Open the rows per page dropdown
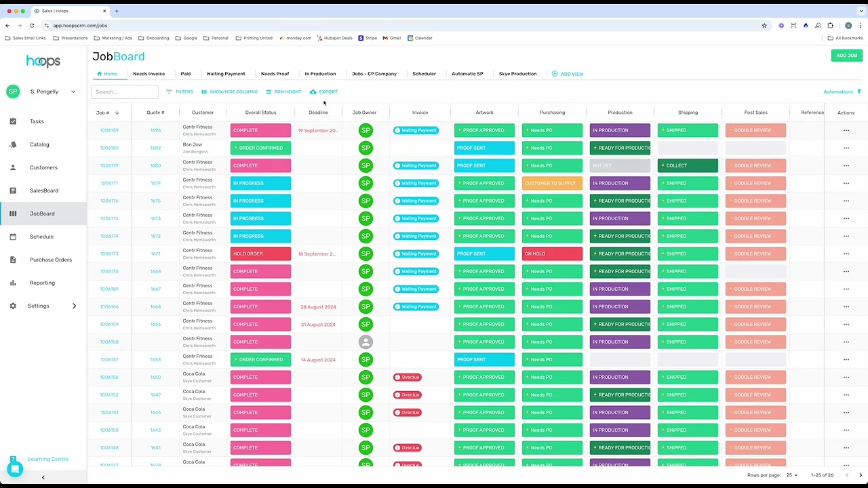This screenshot has height=488, width=868. coord(791,475)
